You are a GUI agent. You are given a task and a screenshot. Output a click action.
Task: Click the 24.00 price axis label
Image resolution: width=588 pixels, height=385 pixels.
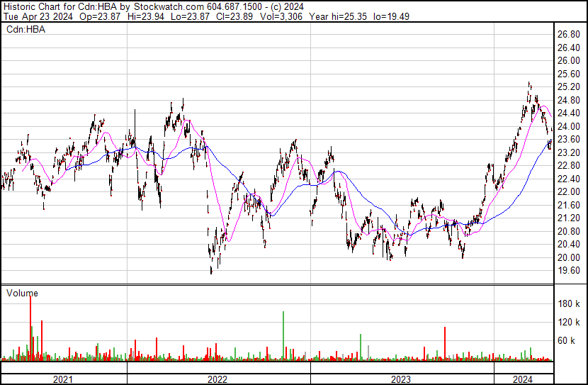(x=569, y=126)
